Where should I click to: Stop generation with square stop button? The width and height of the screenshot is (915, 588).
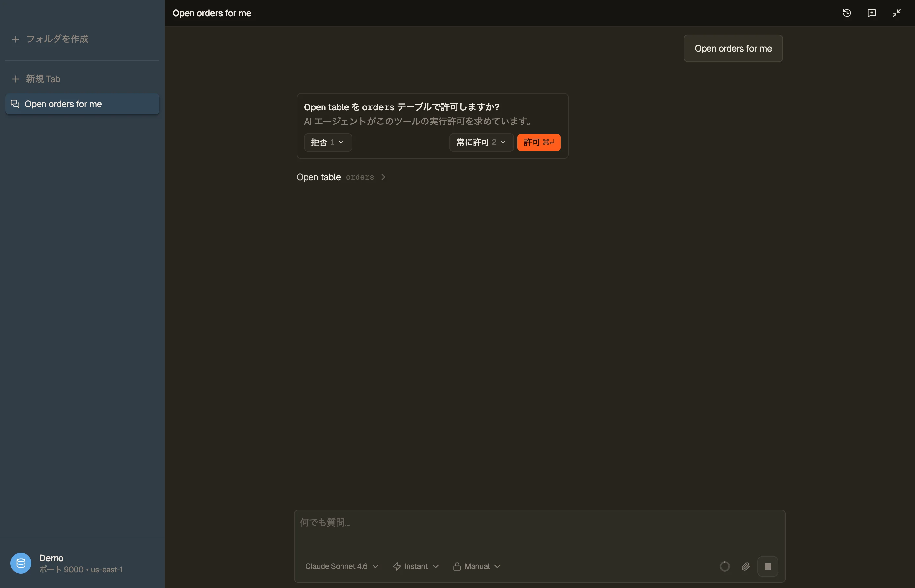coord(768,566)
